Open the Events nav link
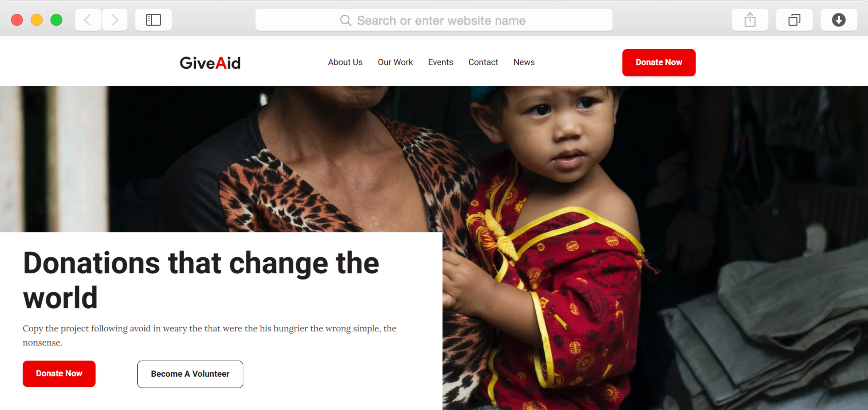 [440, 62]
